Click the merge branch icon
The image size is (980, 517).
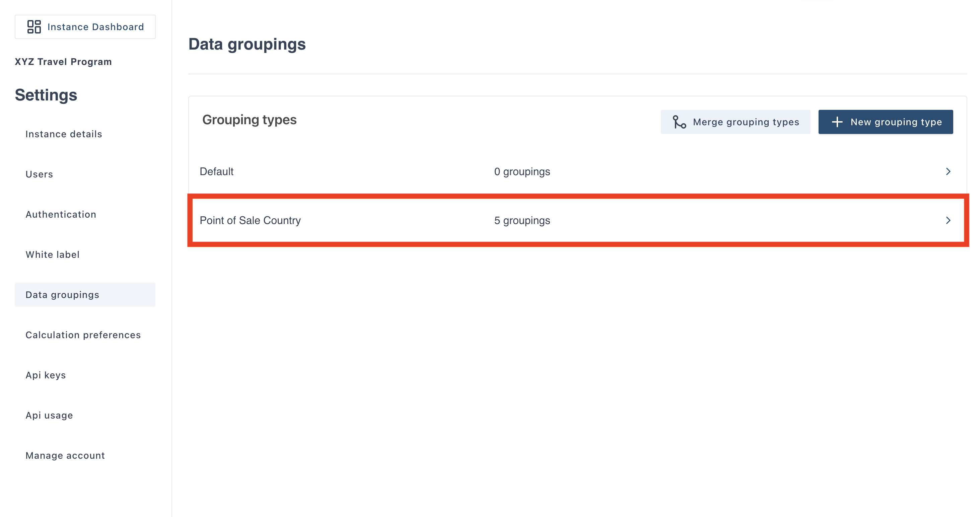(679, 122)
